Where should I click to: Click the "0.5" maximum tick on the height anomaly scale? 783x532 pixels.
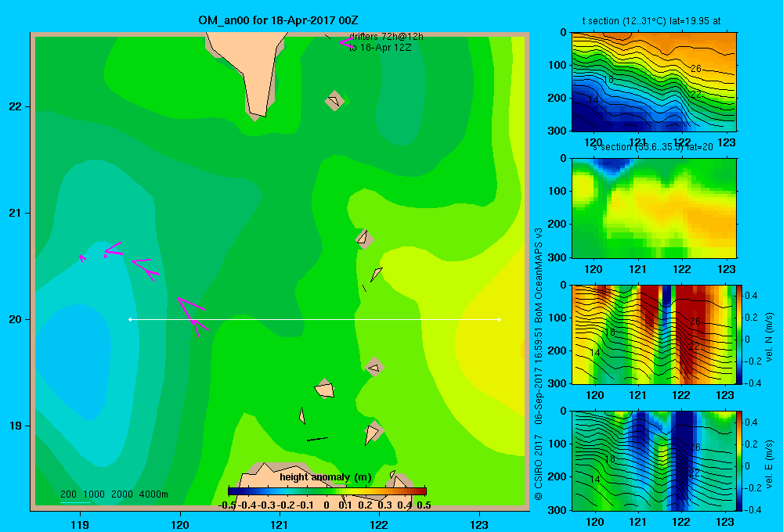click(x=424, y=505)
